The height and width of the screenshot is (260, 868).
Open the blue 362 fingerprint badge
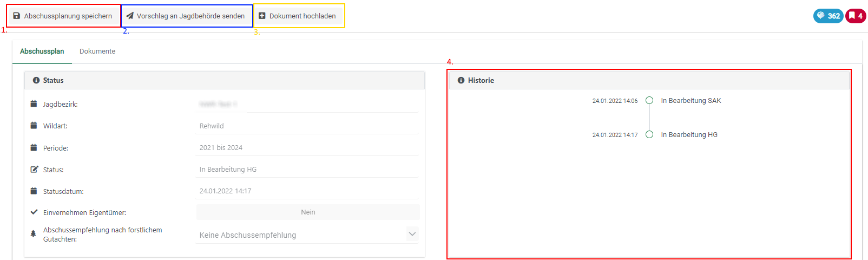click(x=828, y=16)
